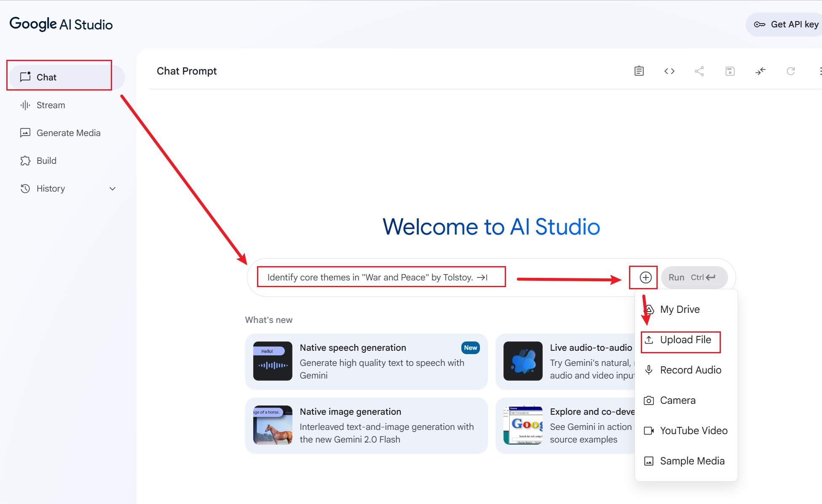Viewport: 822px width, 504px height.
Task: Click the system instructions clipboard icon
Action: [x=639, y=71]
